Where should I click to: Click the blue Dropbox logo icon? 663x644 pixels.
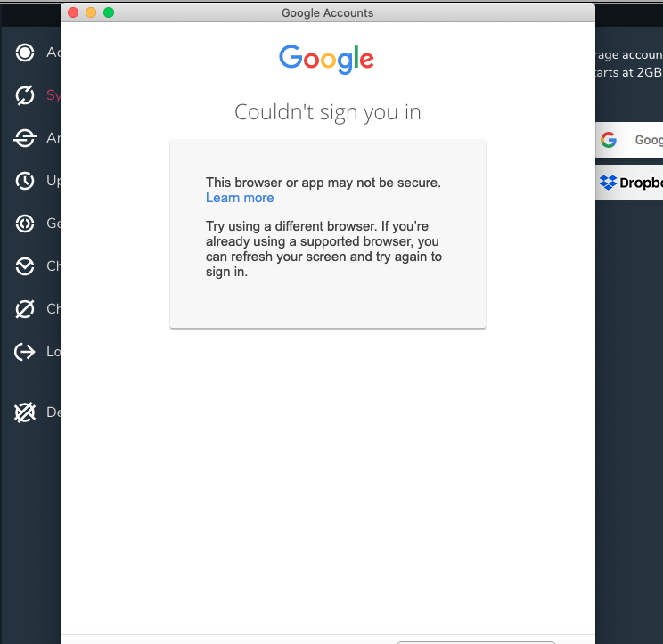[x=608, y=183]
